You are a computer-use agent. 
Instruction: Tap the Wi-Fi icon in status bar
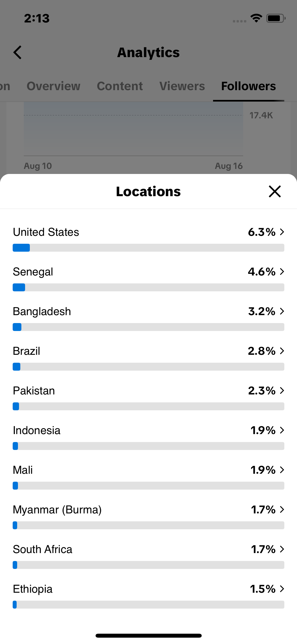click(256, 18)
